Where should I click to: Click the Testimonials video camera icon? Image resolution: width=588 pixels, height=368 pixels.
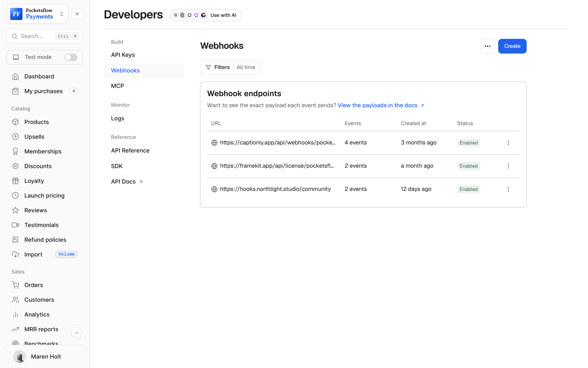[16, 225]
